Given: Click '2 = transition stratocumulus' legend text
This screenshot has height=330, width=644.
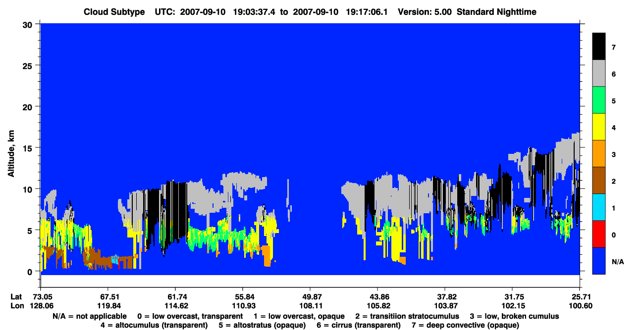Looking at the screenshot, I should [407, 316].
